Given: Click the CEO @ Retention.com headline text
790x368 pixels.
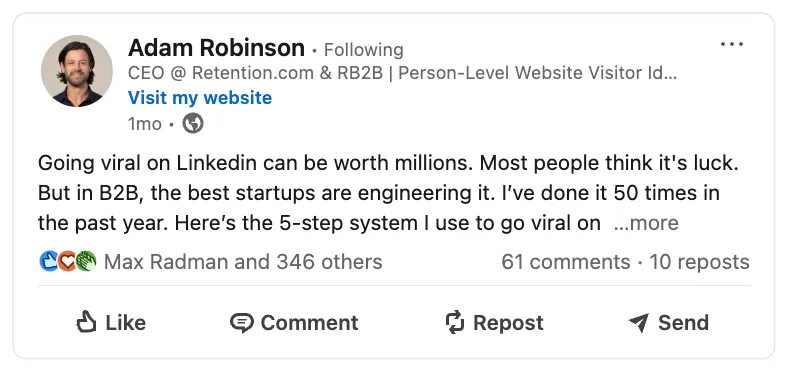Looking at the screenshot, I should pyautogui.click(x=402, y=73).
